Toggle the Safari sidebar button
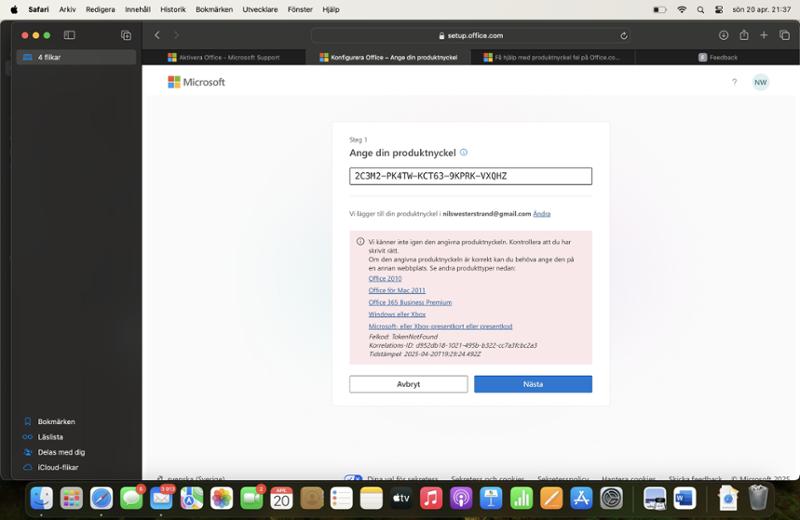Viewport: 800px width, 520px height. [x=69, y=35]
